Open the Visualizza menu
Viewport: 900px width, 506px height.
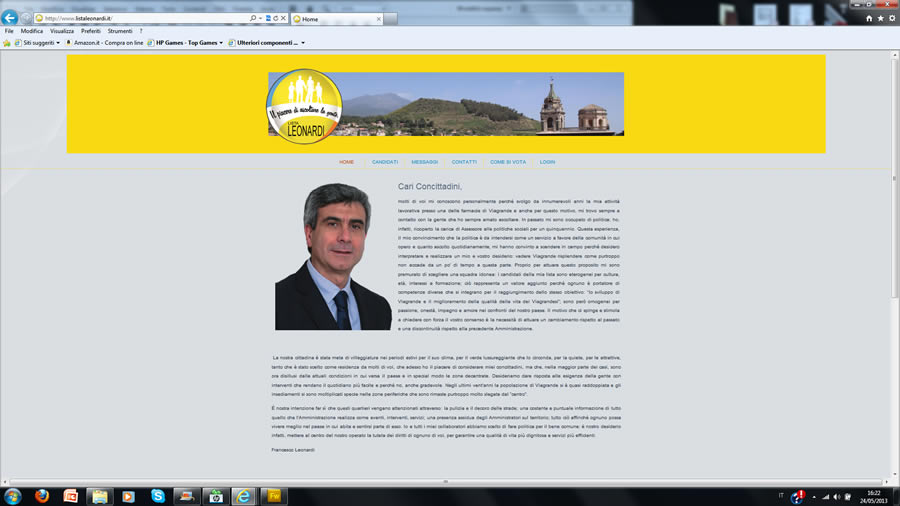(x=62, y=31)
